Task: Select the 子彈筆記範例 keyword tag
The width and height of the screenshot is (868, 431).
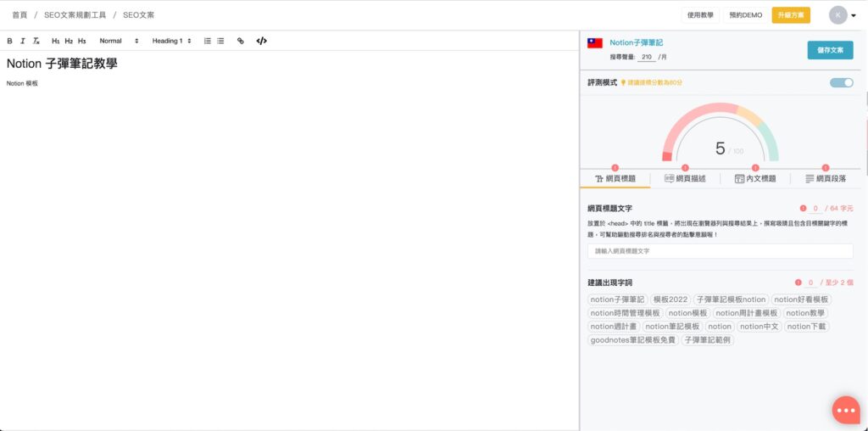Action: [x=708, y=340]
